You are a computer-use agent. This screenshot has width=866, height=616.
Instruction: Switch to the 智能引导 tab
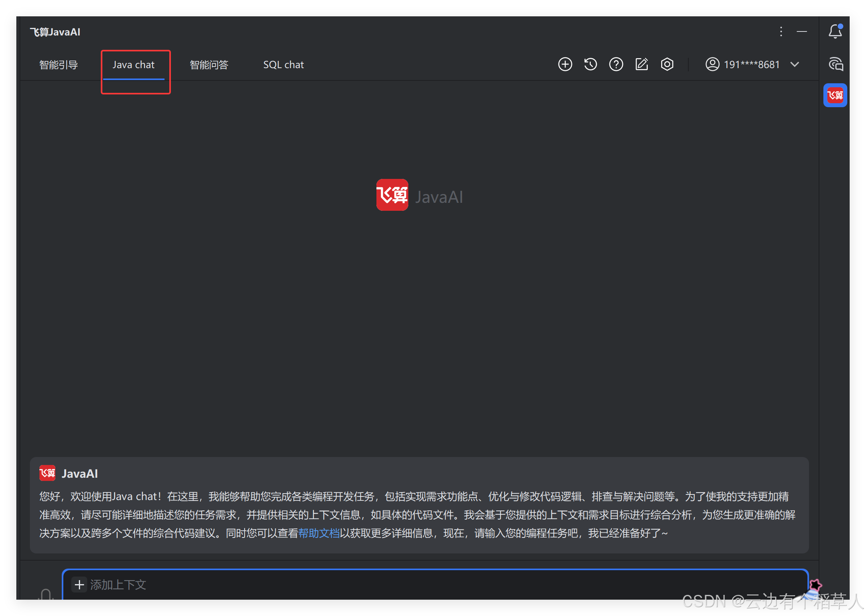[59, 65]
